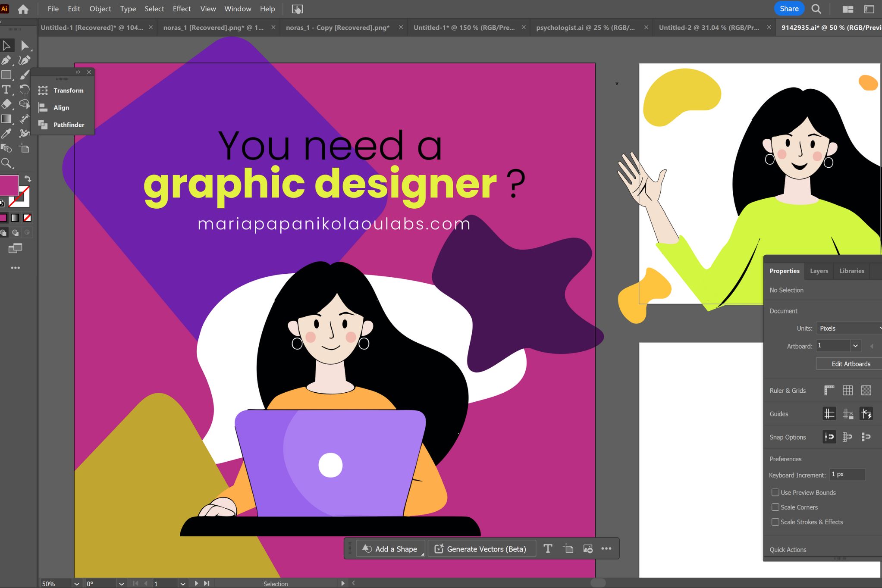The width and height of the screenshot is (882, 588).
Task: Choose the Eyedropper tool
Action: click(6, 134)
